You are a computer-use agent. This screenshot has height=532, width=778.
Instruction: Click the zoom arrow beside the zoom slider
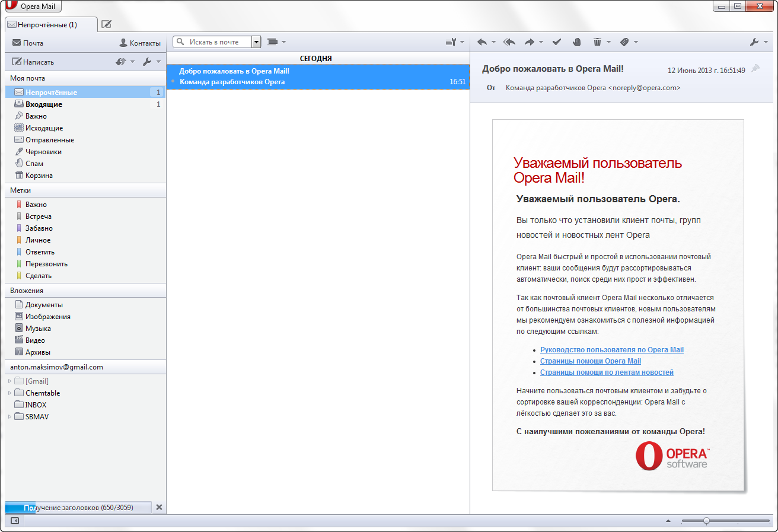coord(668,521)
